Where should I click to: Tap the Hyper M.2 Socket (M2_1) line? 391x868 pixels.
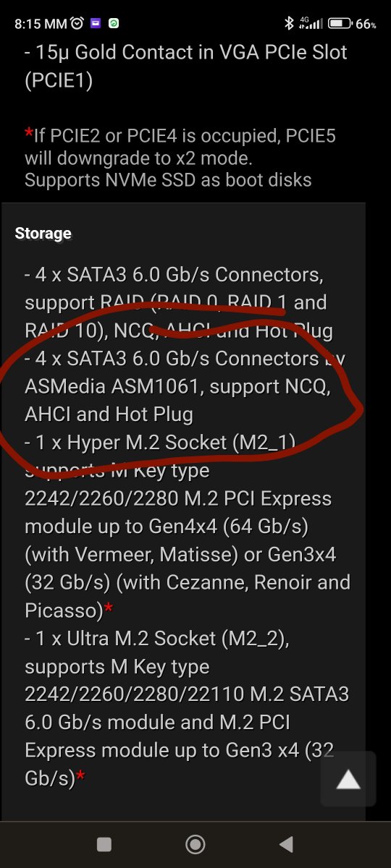pyautogui.click(x=160, y=442)
